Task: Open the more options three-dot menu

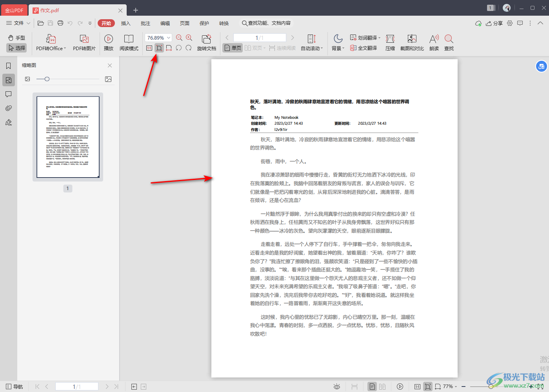Action: click(530, 23)
